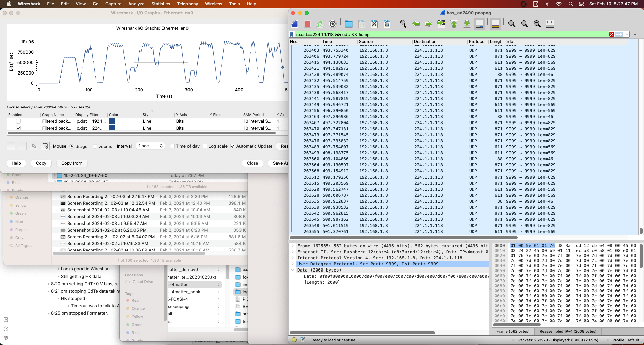Open color swatch for ip.dst==192.1... graph
644x345 pixels.
point(112,121)
